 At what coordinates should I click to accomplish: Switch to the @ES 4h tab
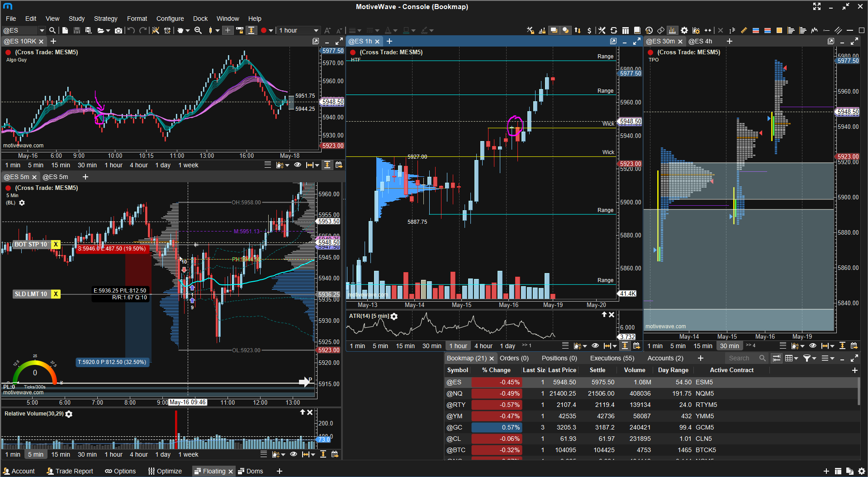point(700,41)
